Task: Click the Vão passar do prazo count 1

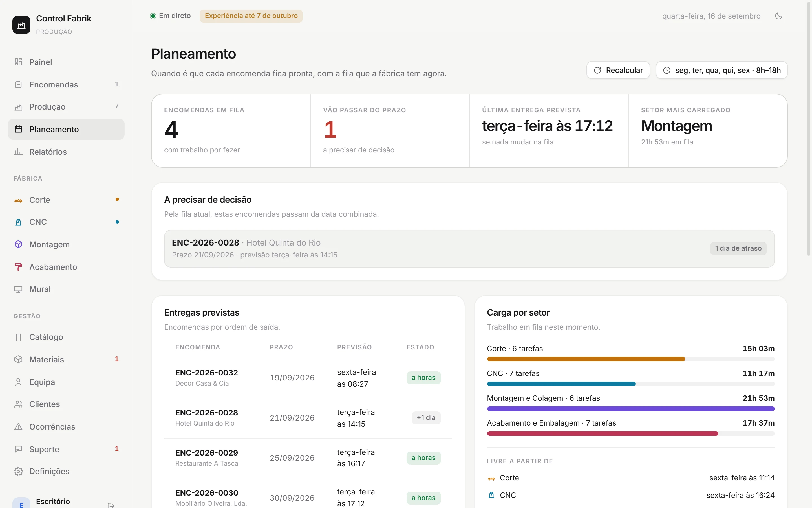Action: 330,130
